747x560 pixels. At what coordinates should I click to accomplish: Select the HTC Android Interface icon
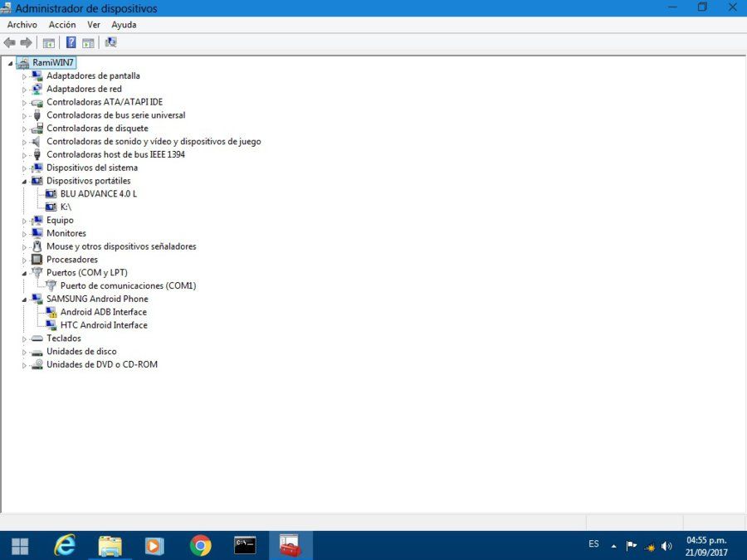[x=51, y=324]
